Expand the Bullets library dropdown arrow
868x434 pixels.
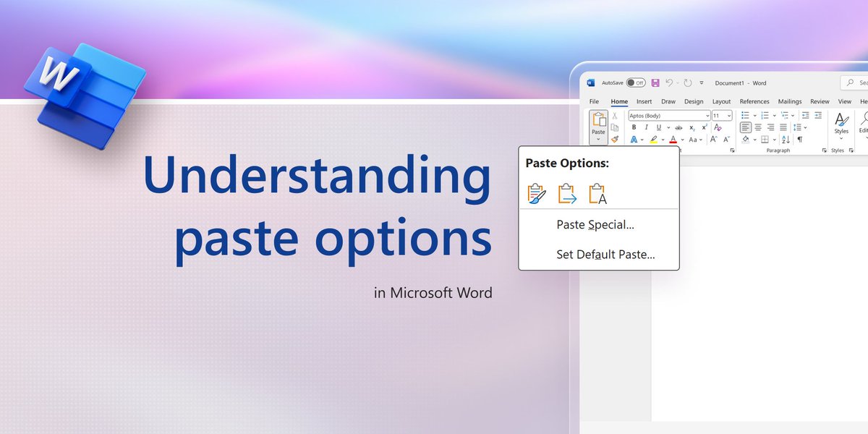point(754,116)
